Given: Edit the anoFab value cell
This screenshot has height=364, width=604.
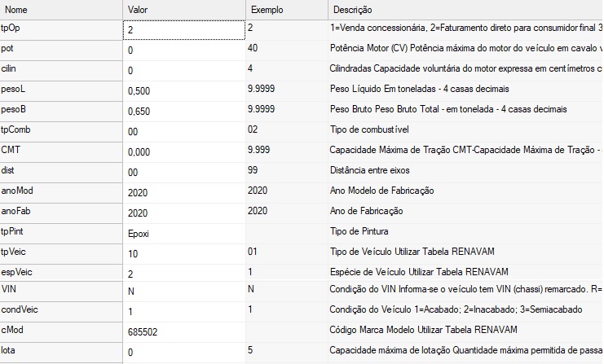Looking at the screenshot, I should (x=183, y=212).
